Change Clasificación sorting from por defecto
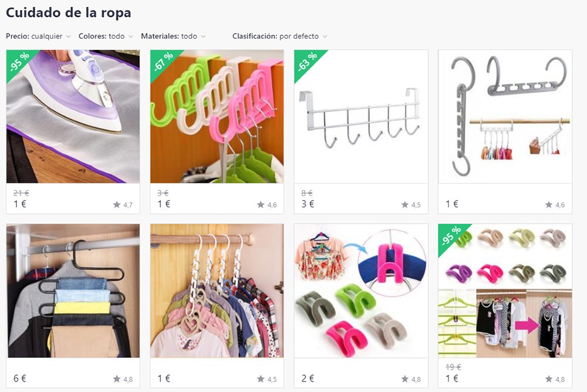 [279, 36]
